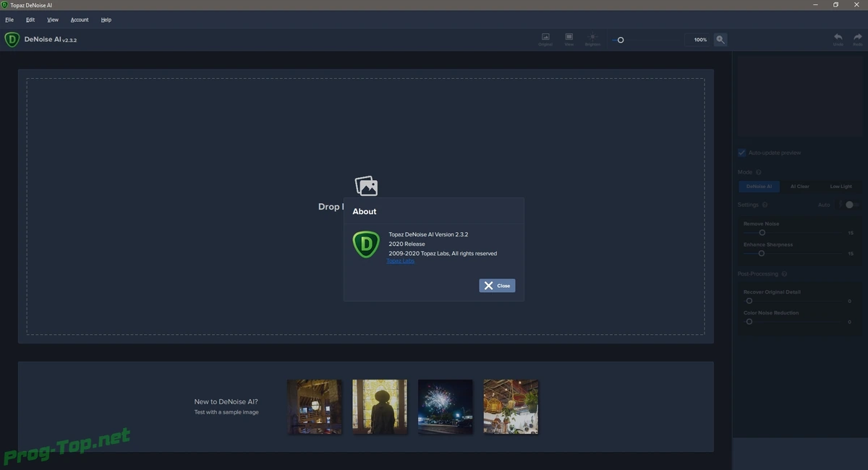Click the Color Noise Reduction value 0
The width and height of the screenshot is (868, 470).
849,322
